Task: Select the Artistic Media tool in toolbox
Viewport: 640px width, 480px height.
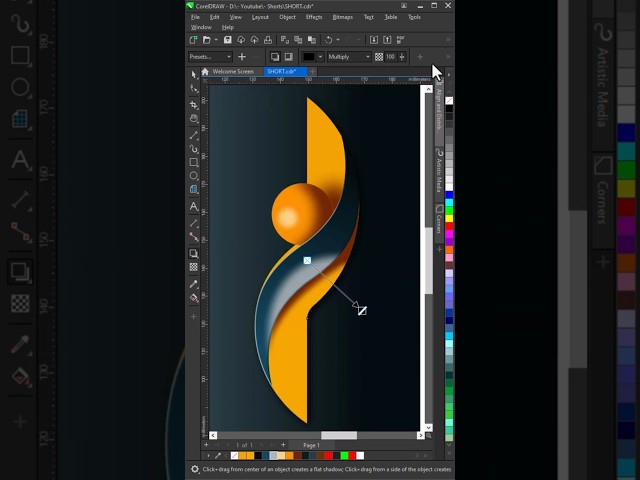Action: pos(193,149)
